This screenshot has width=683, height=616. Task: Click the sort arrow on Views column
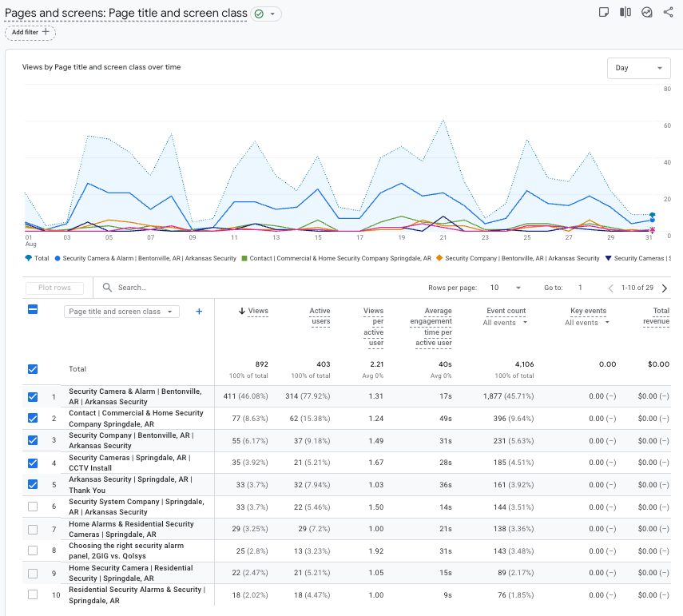[242, 311]
